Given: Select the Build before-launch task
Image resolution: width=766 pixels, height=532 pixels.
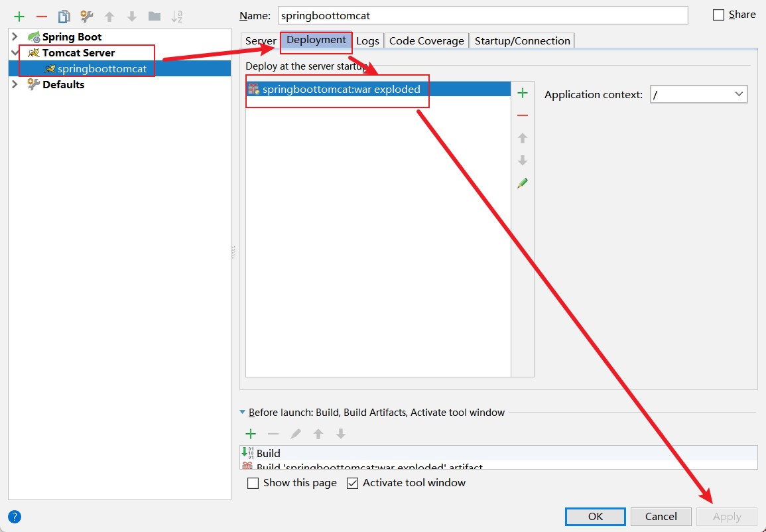Looking at the screenshot, I should point(498,453).
